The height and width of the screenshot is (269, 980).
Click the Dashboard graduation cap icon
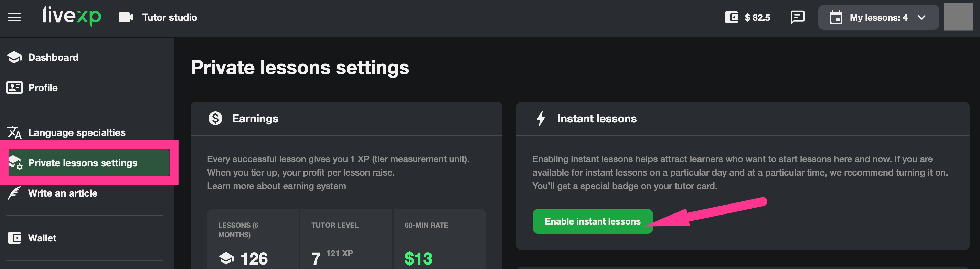14,58
